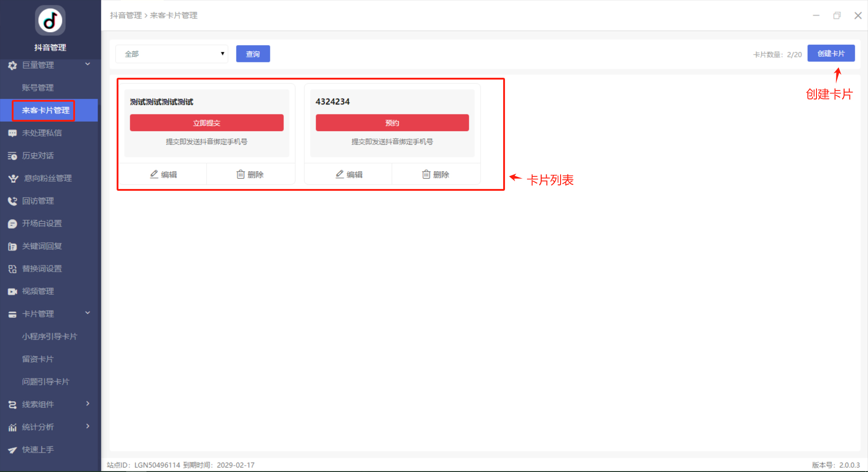Click the red 立即提交 button
Screen dimensions: 868x472
[x=207, y=123]
